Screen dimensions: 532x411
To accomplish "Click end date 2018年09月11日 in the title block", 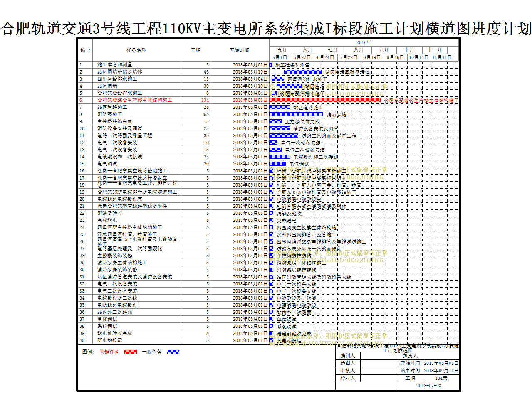I will pos(441,371).
